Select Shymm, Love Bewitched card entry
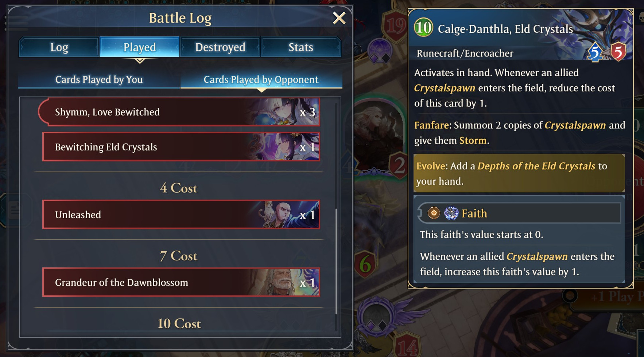644x357 pixels. click(179, 112)
